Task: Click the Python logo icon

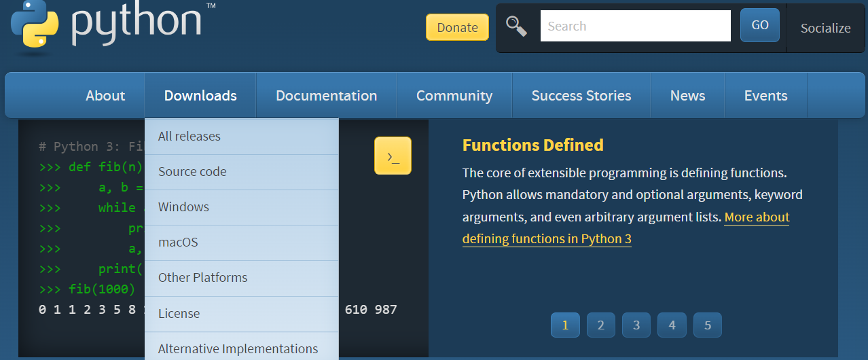Action: coord(35,24)
